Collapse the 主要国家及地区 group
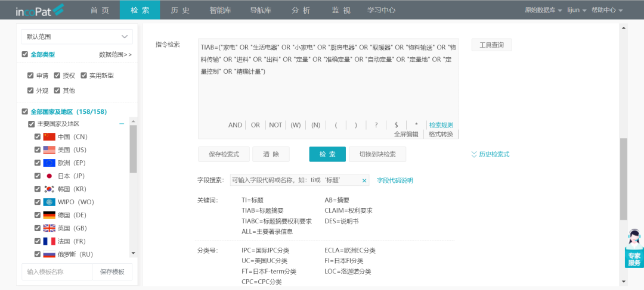The image size is (644, 290). [x=122, y=124]
